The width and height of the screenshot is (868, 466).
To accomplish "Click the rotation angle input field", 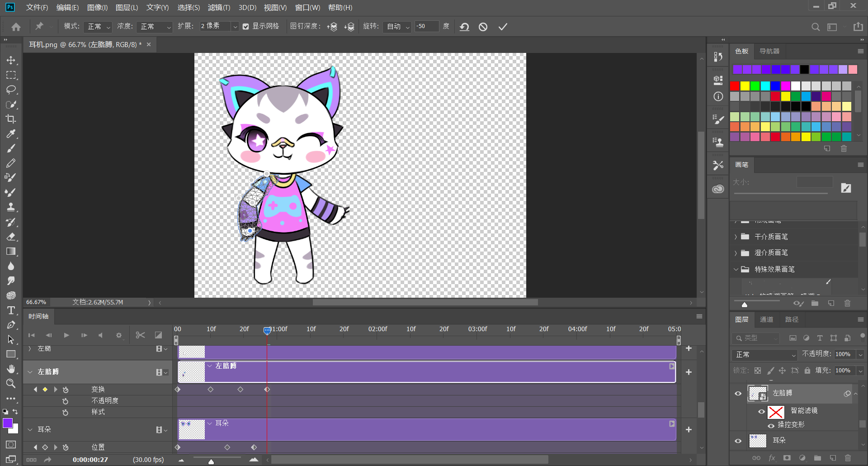I will (x=426, y=27).
